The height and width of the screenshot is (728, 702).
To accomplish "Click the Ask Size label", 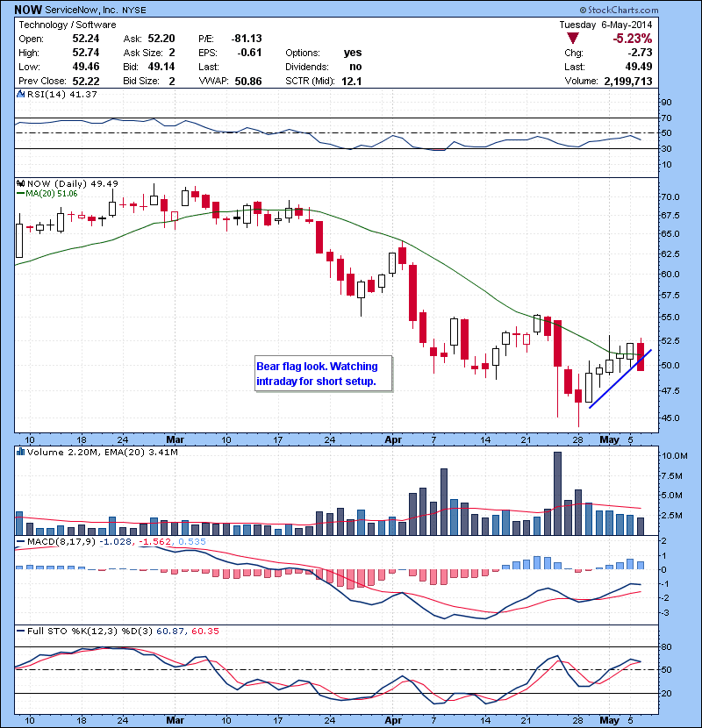I will pyautogui.click(x=143, y=53).
